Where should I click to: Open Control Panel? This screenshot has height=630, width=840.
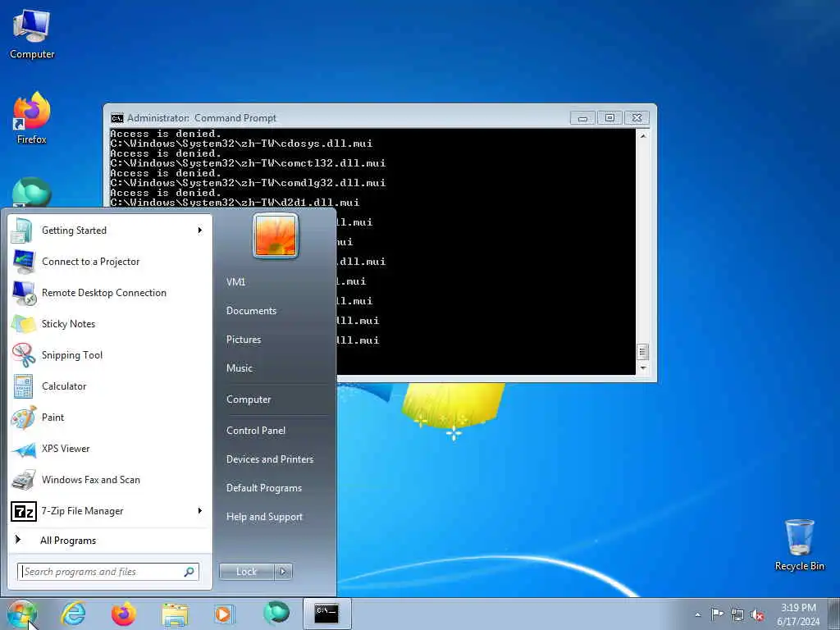[x=256, y=431]
